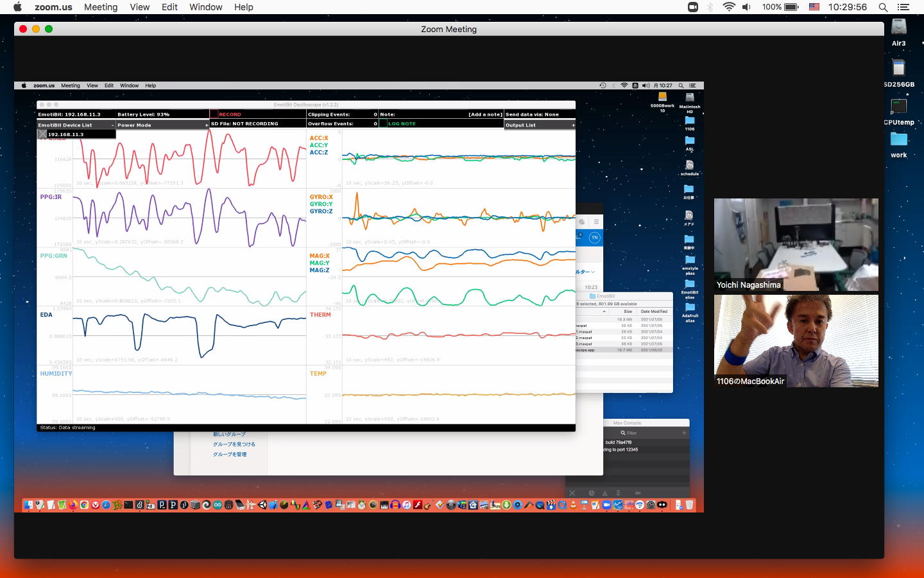This screenshot has height=578, width=924.
Task: Click the Zoom camera status icon in menu bar
Action: [x=693, y=7]
